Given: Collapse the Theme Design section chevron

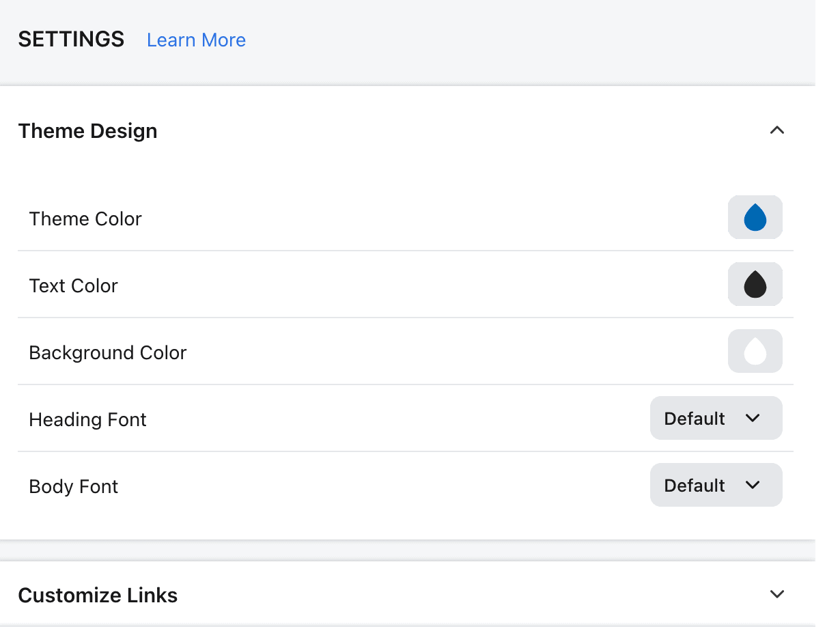Looking at the screenshot, I should [x=776, y=130].
